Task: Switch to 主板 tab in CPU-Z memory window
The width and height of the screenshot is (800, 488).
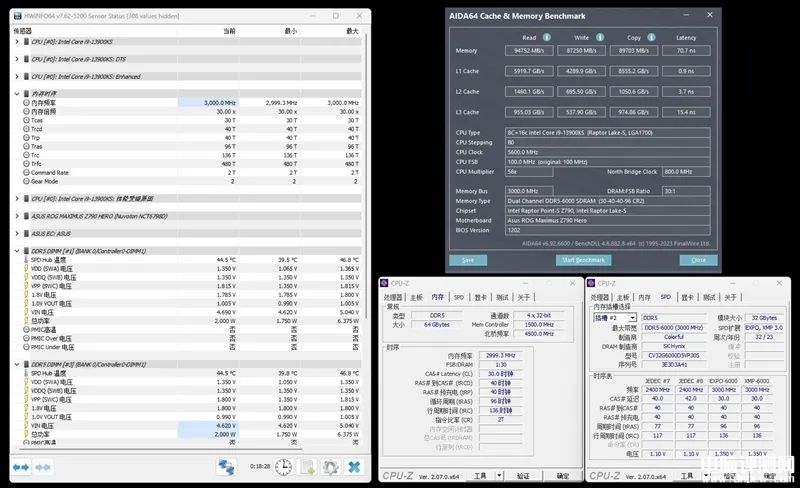Action: click(x=416, y=297)
